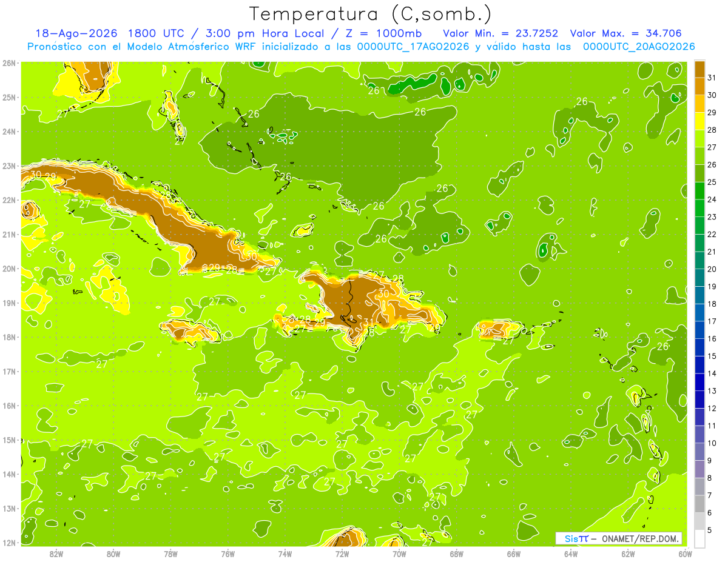Click the "25N" latitude label
The image size is (728, 562).
(x=8, y=97)
